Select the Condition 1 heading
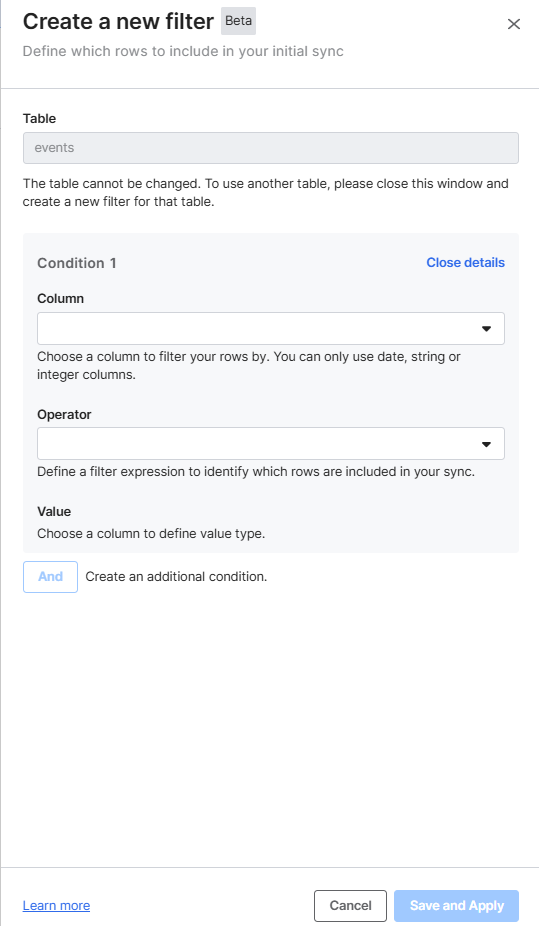Viewport: 539px width, 926px height. (x=77, y=263)
